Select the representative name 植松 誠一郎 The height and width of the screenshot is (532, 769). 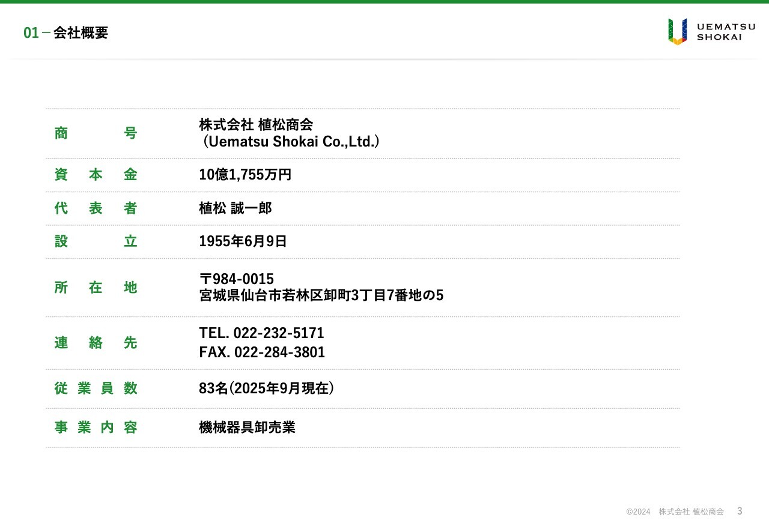pyautogui.click(x=236, y=208)
